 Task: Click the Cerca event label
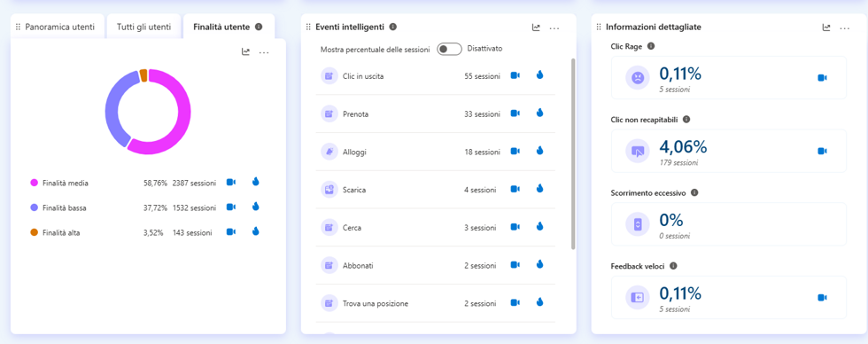[x=353, y=228]
